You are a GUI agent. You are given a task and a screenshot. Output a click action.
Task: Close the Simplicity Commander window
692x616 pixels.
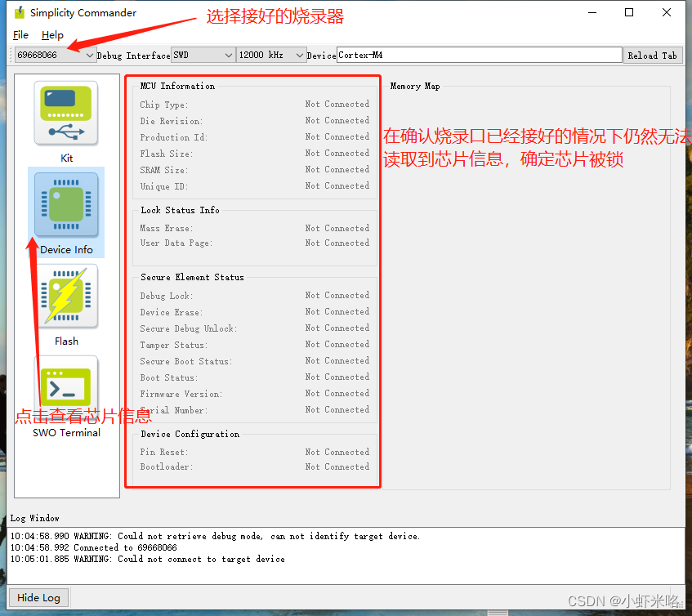667,13
